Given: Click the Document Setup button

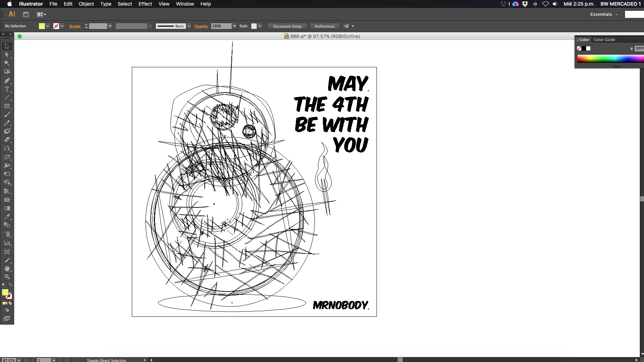Looking at the screenshot, I should click(x=287, y=26).
